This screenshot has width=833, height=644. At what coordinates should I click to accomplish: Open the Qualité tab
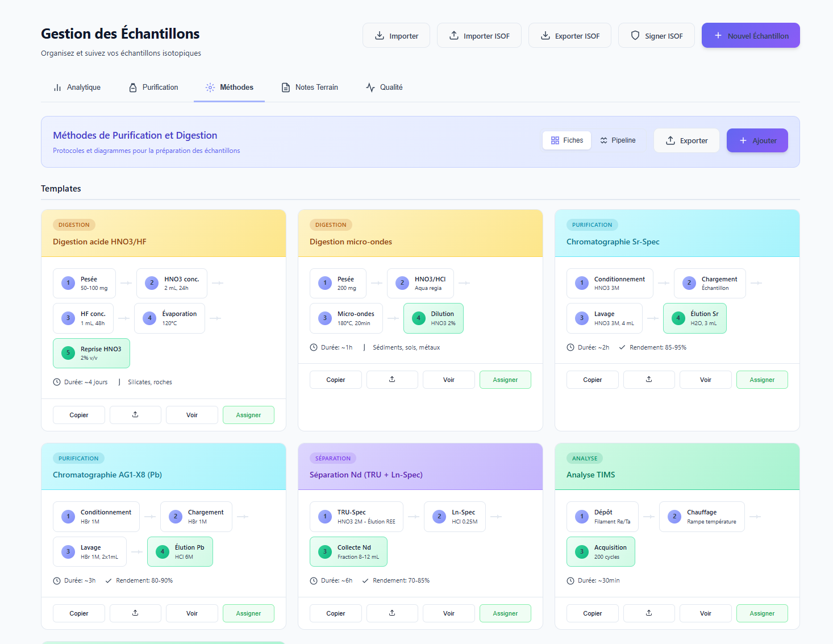384,88
